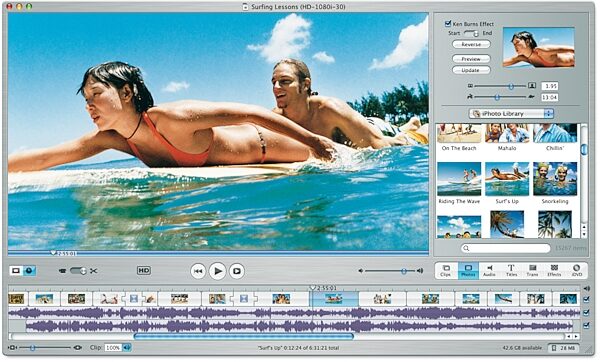Select the Surf's Up photo

[507, 179]
